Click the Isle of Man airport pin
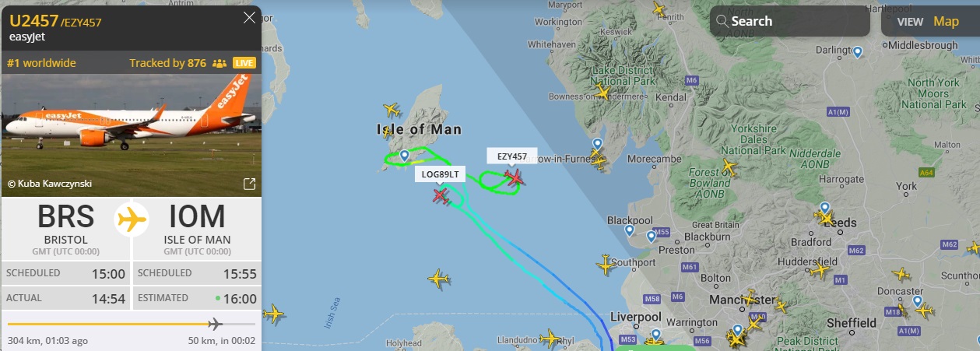This screenshot has width=980, height=351. click(x=404, y=156)
